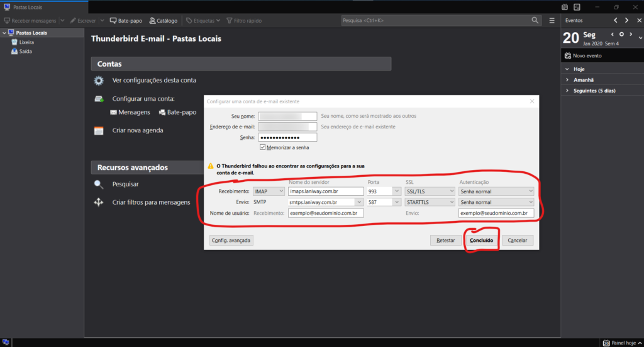Viewport: 644px width, 347px height.
Task: Open the tasks tab icon in the title bar
Action: [577, 7]
